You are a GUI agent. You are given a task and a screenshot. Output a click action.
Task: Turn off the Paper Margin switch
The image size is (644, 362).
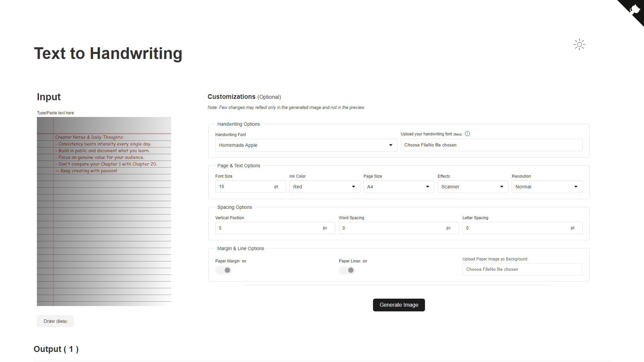point(224,270)
